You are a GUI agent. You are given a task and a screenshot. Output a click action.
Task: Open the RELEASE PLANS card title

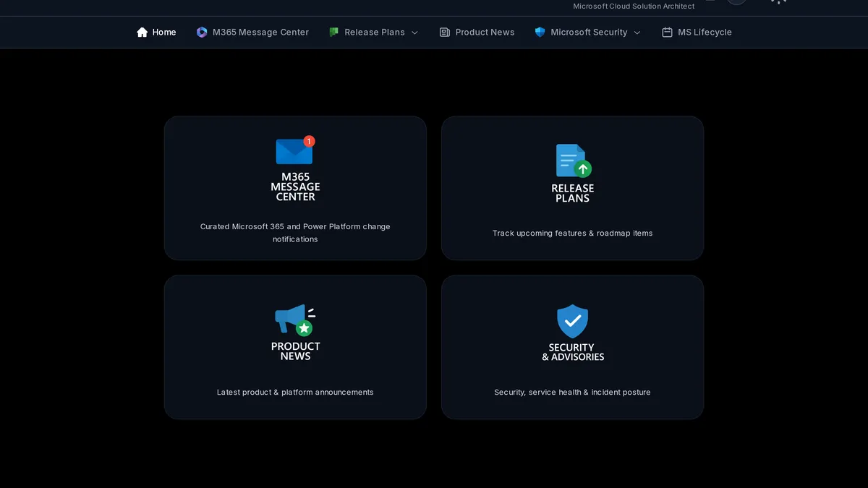pos(572,193)
